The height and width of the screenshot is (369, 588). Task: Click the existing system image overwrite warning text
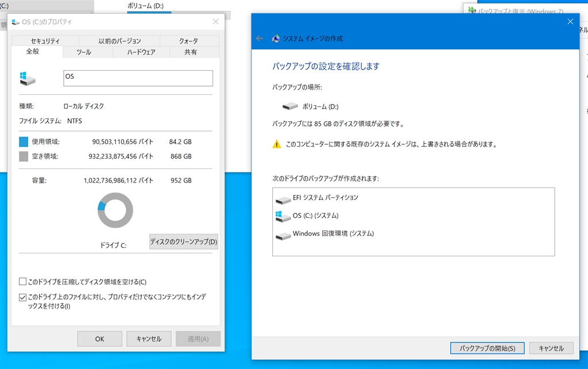point(392,144)
